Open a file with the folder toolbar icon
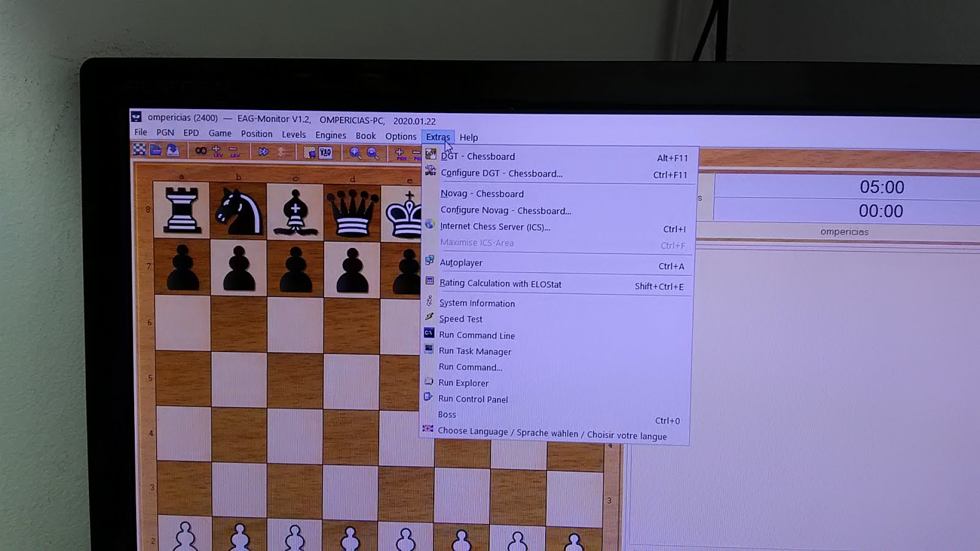The width and height of the screenshot is (980, 551). (x=156, y=150)
